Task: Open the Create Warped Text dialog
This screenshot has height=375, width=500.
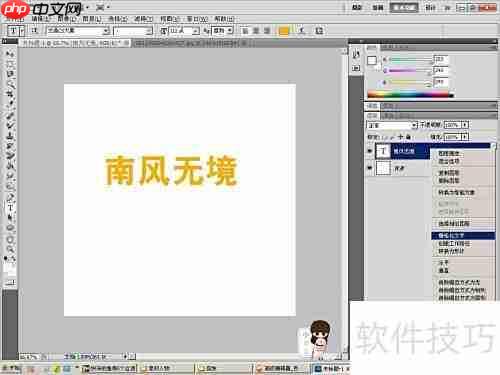Action: click(x=302, y=31)
